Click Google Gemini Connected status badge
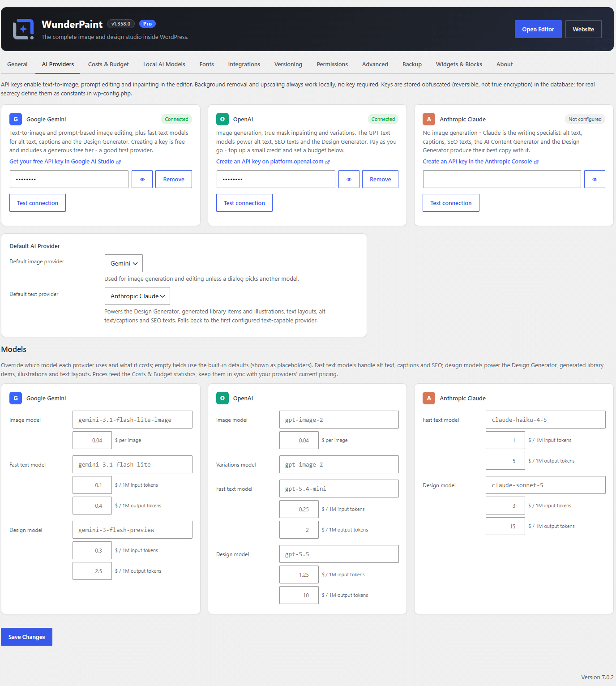This screenshot has width=616, height=686. click(176, 119)
